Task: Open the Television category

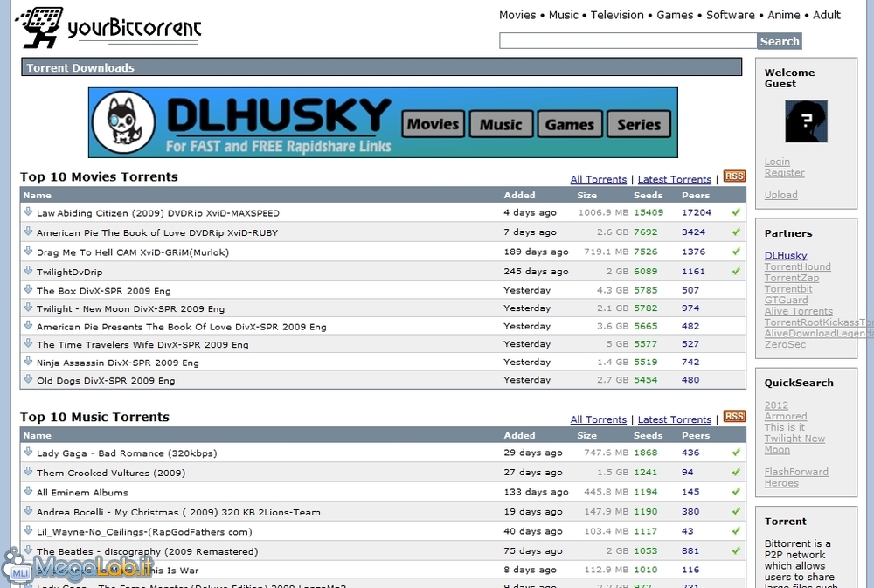Action: click(x=617, y=15)
